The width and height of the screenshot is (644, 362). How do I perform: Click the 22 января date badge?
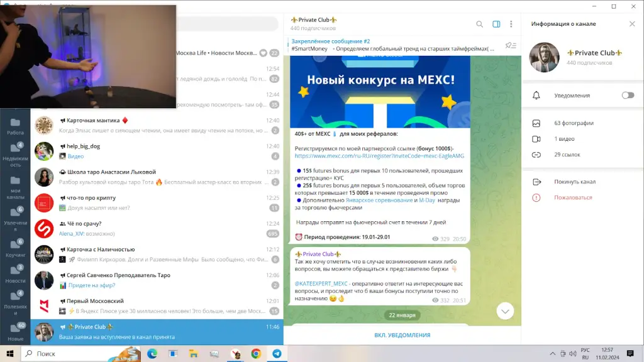tap(402, 315)
